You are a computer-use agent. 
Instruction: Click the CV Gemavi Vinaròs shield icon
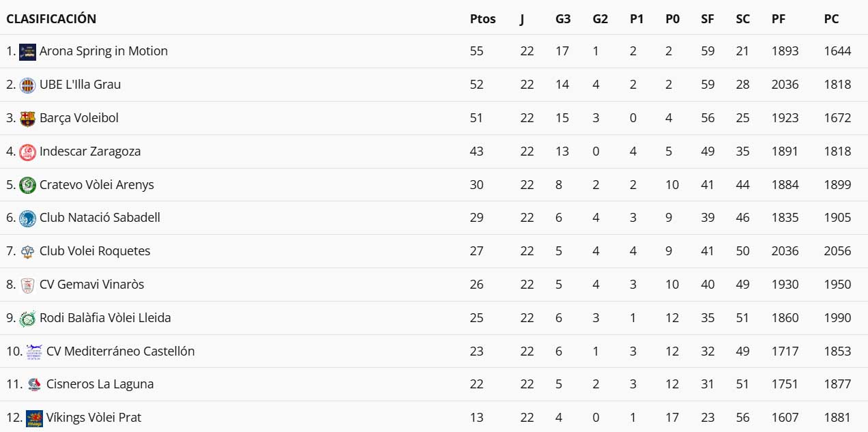point(27,285)
